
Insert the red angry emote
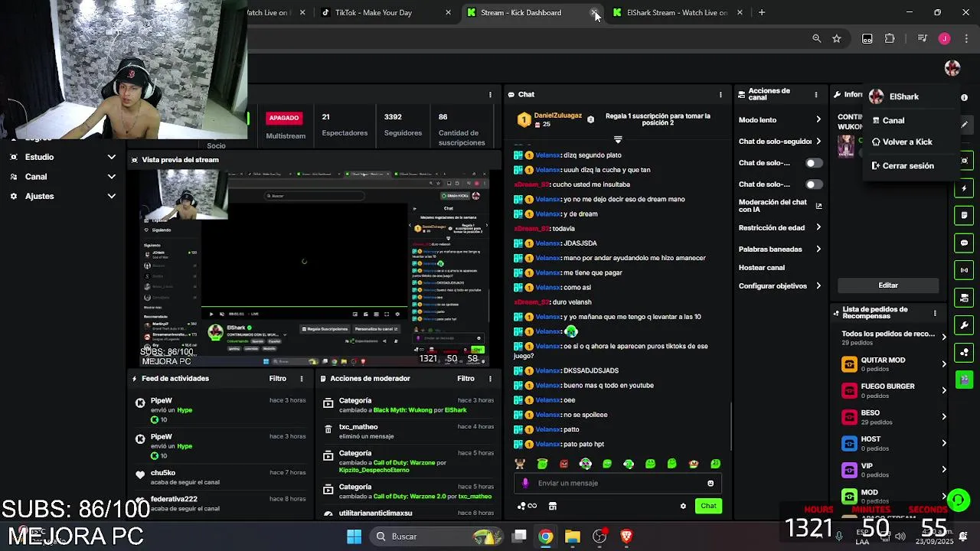click(564, 464)
